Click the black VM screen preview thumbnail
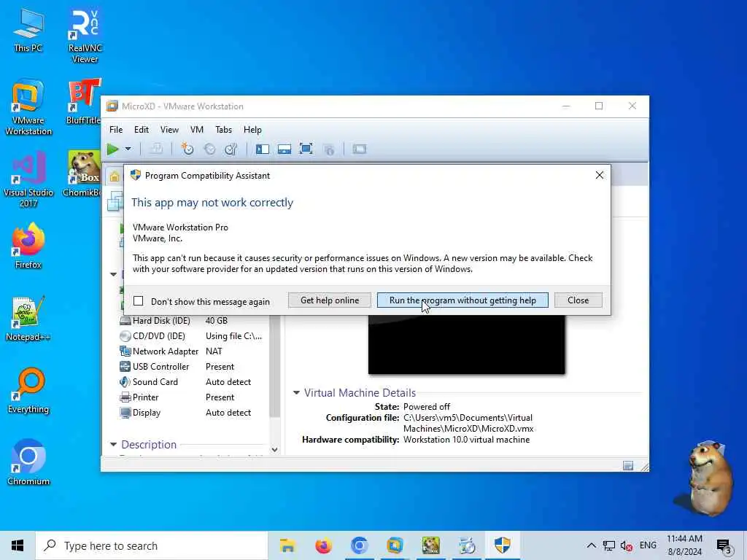 click(x=466, y=344)
